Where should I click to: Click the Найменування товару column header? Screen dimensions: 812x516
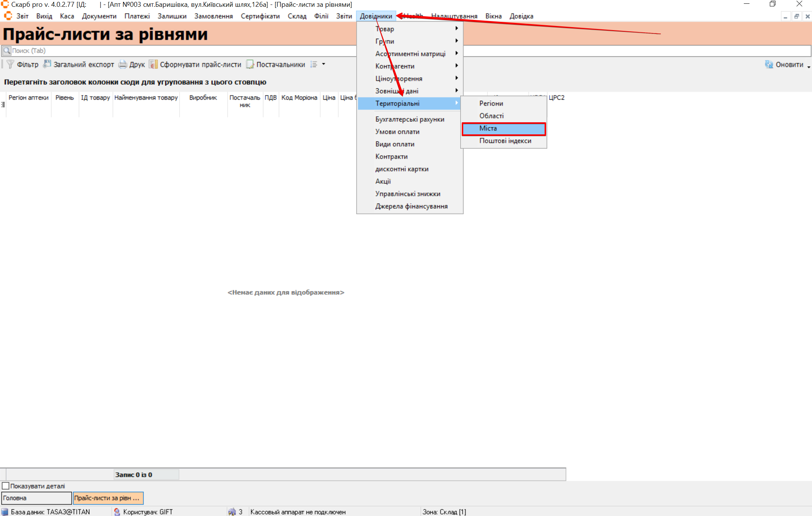146,98
